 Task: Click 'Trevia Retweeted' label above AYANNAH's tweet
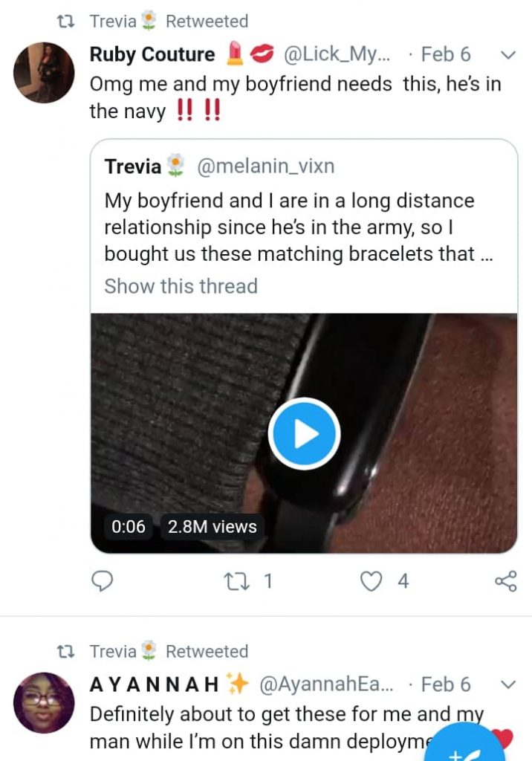point(169,652)
